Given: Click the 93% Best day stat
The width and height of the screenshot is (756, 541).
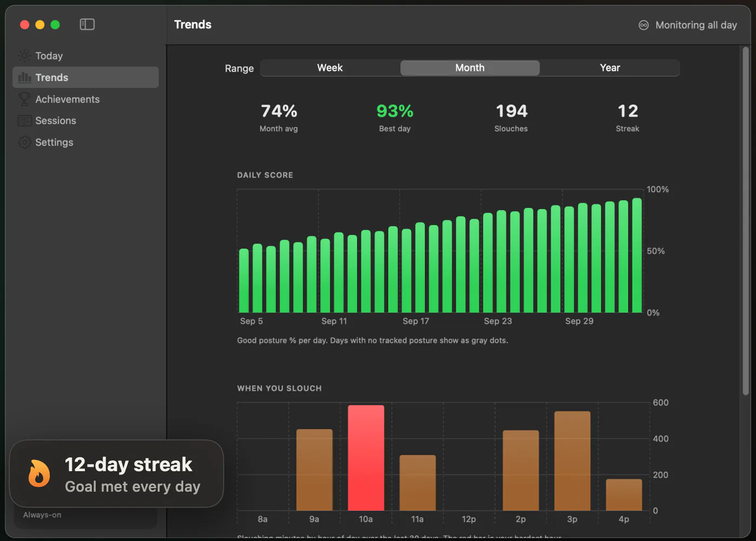Looking at the screenshot, I should 395,117.
